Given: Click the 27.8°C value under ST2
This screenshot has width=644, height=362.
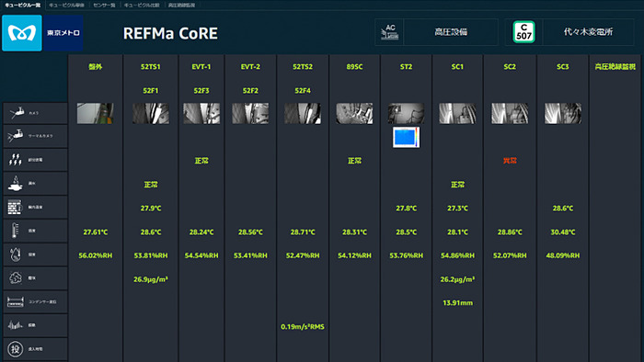Looking at the screenshot, I should [x=407, y=209].
